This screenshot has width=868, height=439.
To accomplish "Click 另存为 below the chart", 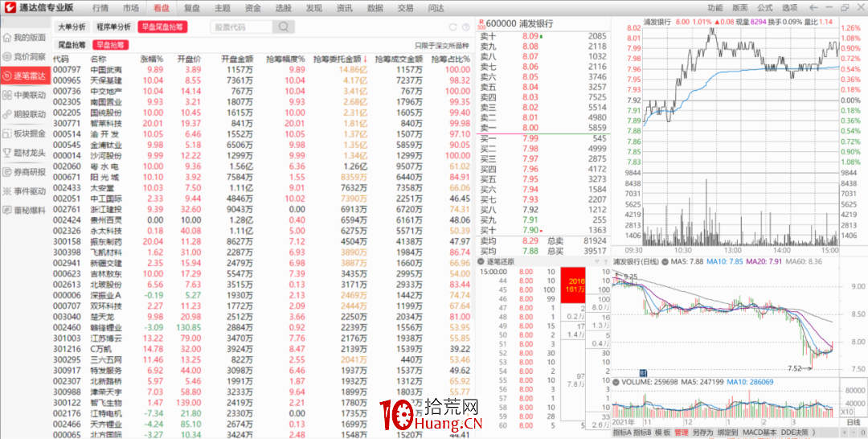I will pyautogui.click(x=702, y=432).
